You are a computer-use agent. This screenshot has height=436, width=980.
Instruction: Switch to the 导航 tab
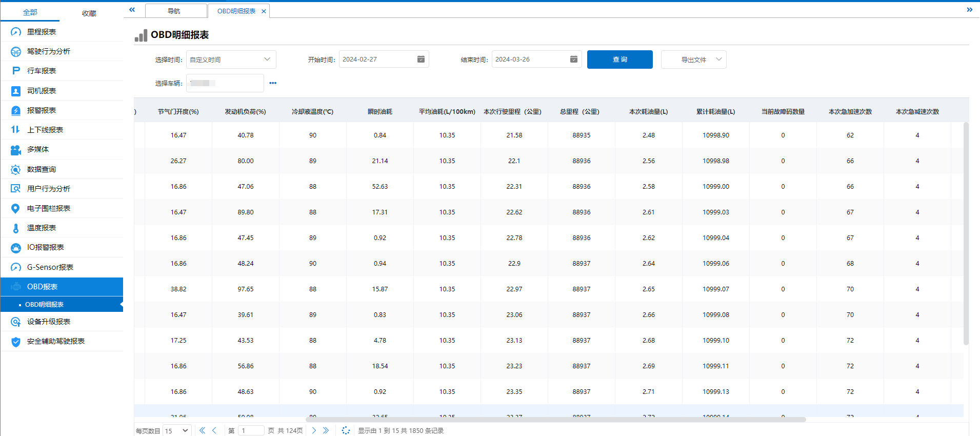(x=174, y=11)
